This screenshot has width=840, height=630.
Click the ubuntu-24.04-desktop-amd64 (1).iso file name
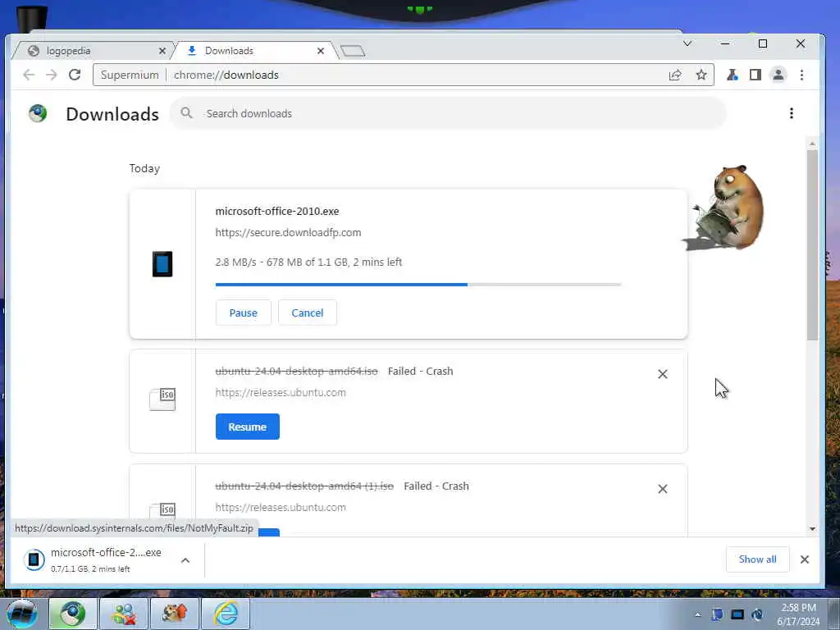pyautogui.click(x=304, y=486)
